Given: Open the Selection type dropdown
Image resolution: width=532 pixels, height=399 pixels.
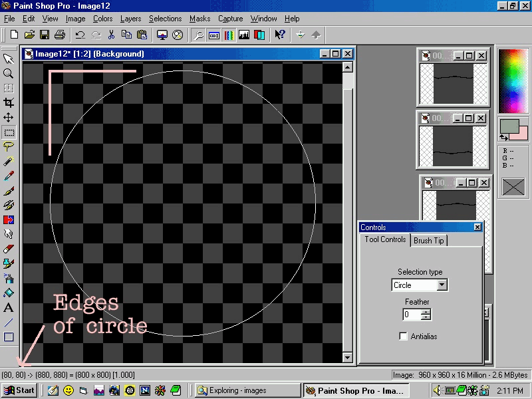Looking at the screenshot, I should 442,285.
